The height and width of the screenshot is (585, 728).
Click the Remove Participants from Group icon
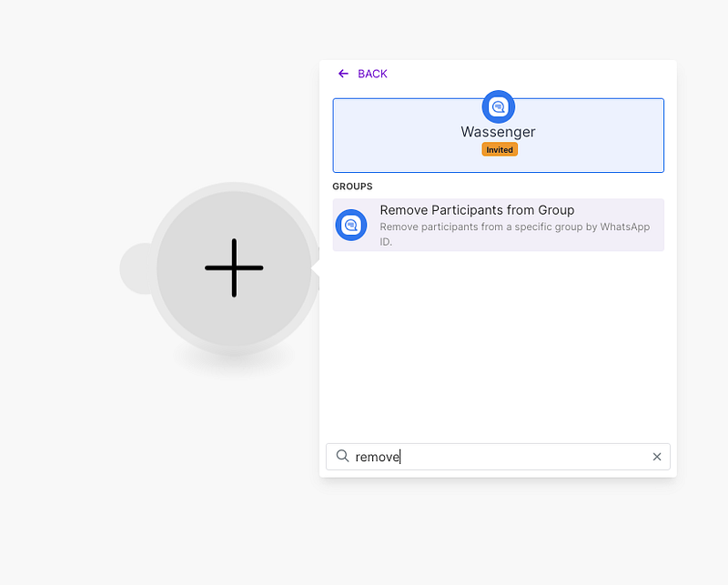click(351, 225)
